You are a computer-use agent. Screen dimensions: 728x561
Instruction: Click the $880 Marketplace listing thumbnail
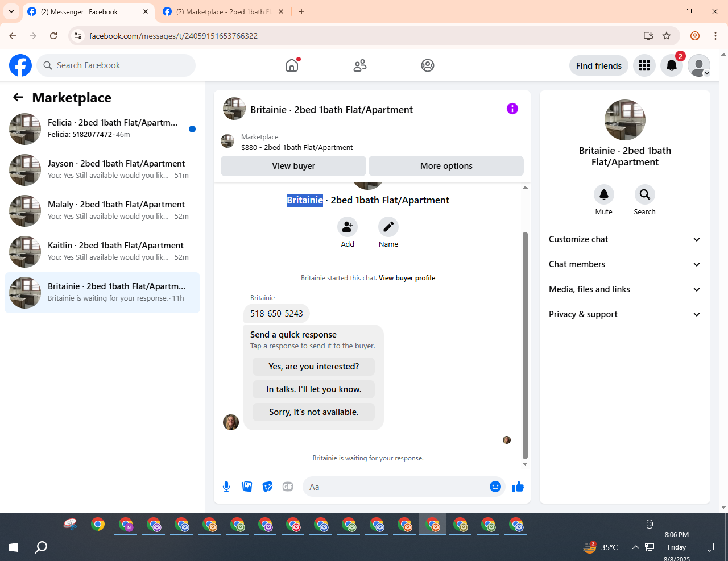[x=227, y=141]
